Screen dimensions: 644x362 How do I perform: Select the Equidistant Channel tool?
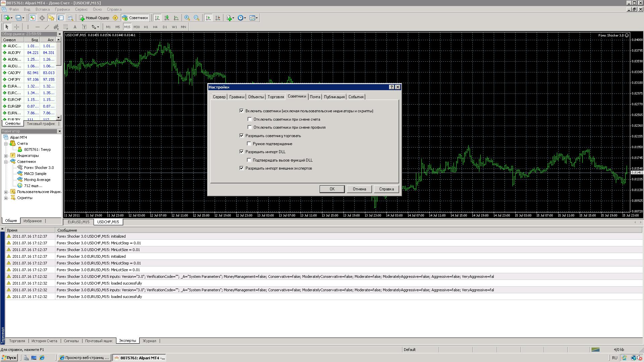[56, 27]
